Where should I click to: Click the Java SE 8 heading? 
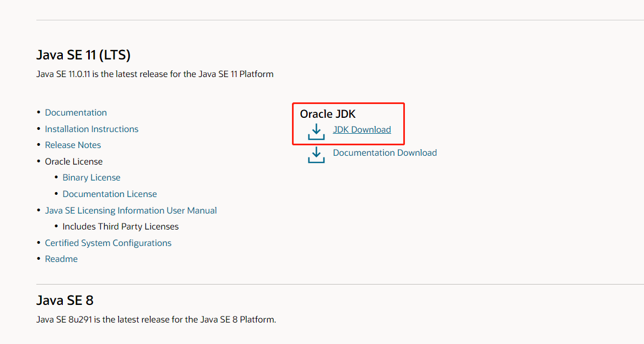coord(65,300)
